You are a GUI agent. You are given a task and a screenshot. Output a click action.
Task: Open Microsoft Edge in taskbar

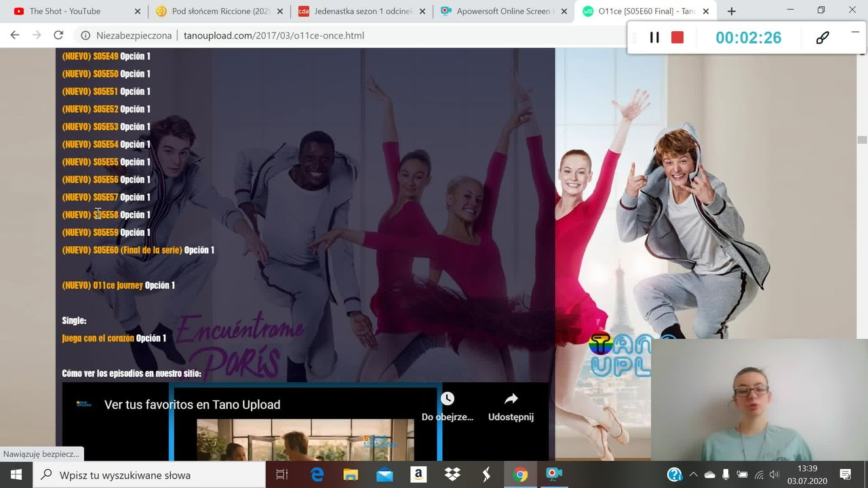tap(317, 474)
